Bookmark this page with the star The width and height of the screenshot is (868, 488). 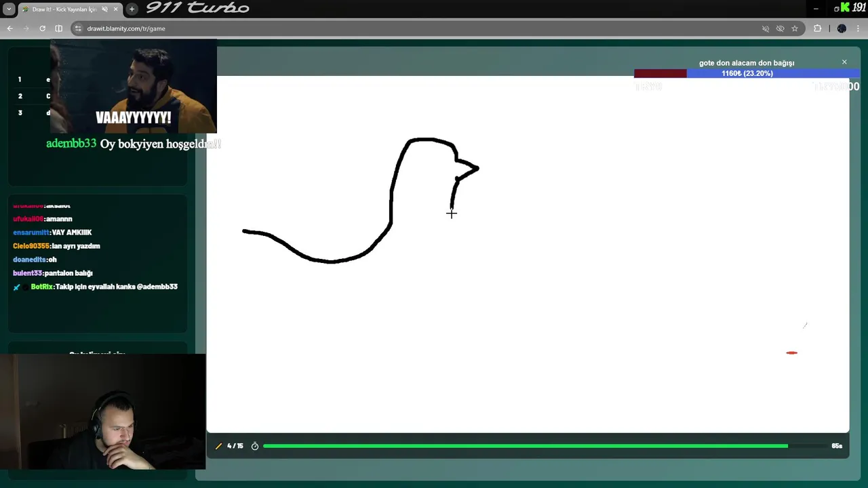point(795,28)
